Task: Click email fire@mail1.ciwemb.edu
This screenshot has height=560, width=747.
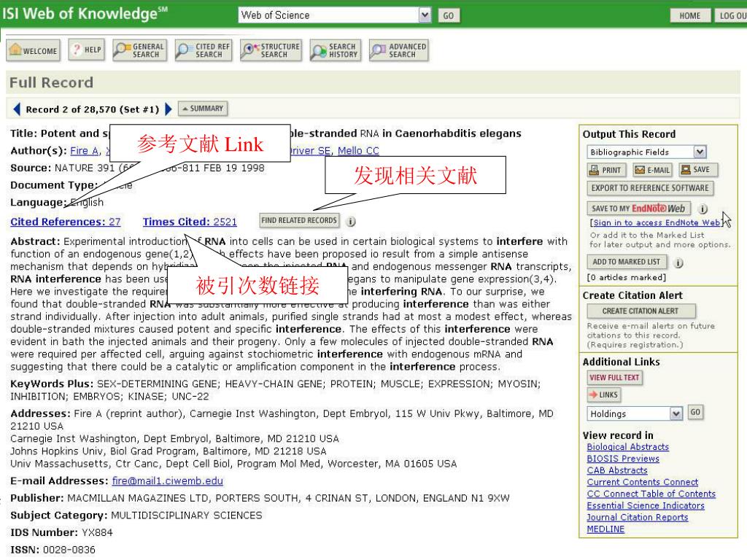Action: 168,481
